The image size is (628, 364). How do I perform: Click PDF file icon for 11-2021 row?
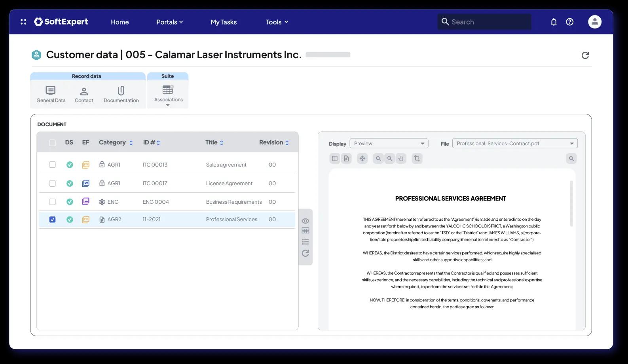point(85,219)
